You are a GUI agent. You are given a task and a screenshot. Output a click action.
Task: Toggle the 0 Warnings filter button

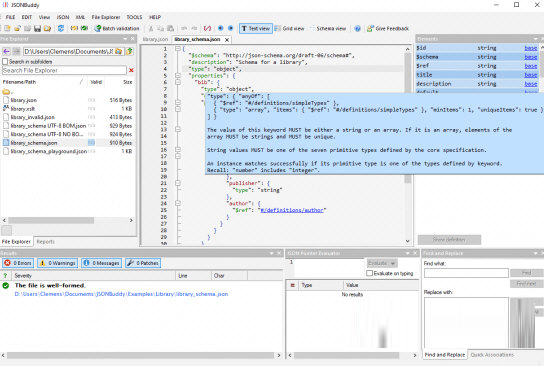click(x=58, y=263)
